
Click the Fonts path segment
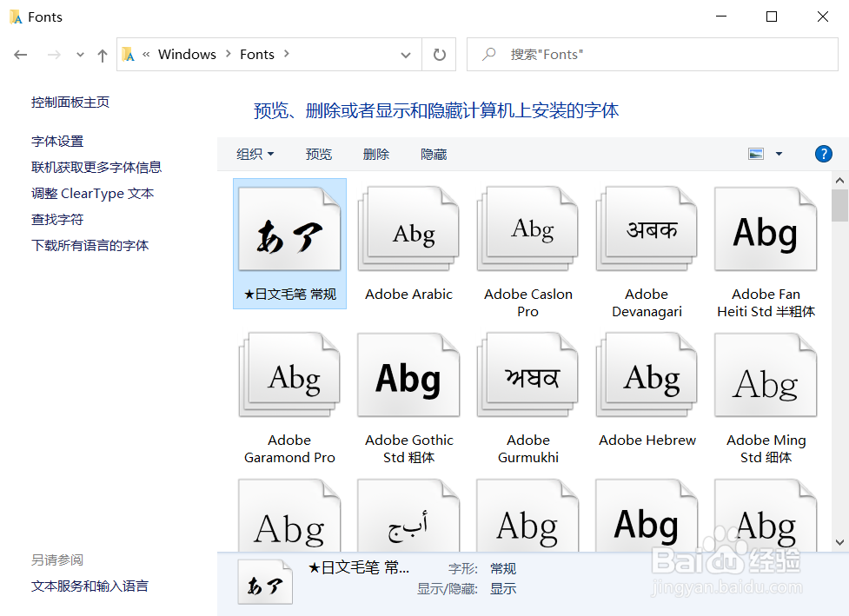pos(257,54)
